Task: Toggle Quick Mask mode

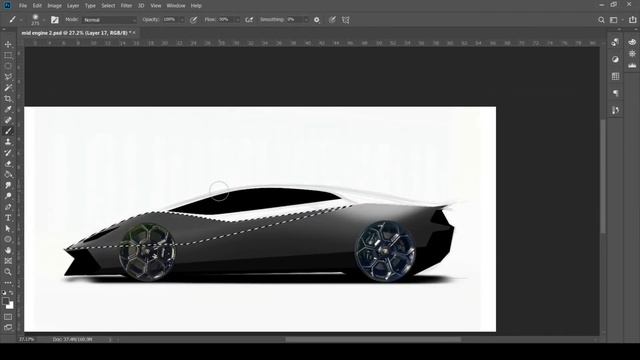Action: [x=8, y=317]
